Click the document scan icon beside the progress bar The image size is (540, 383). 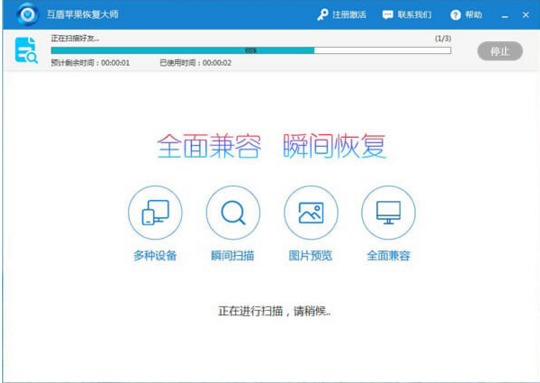click(26, 50)
